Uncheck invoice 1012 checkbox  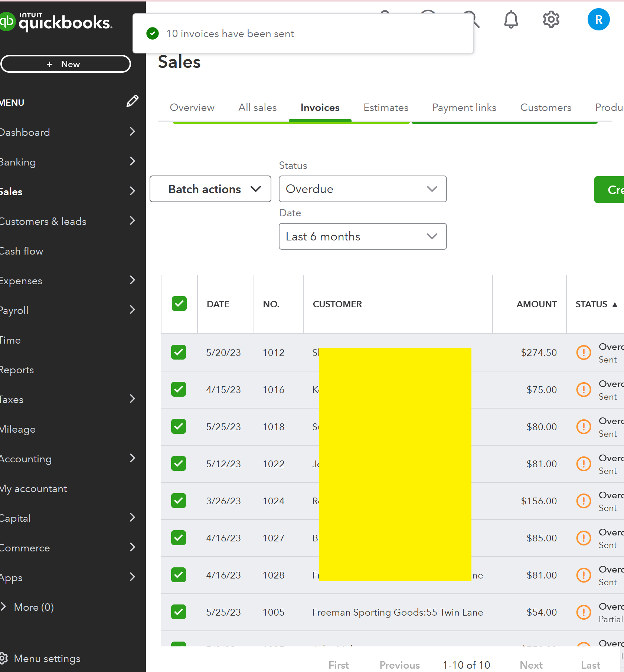click(x=179, y=352)
